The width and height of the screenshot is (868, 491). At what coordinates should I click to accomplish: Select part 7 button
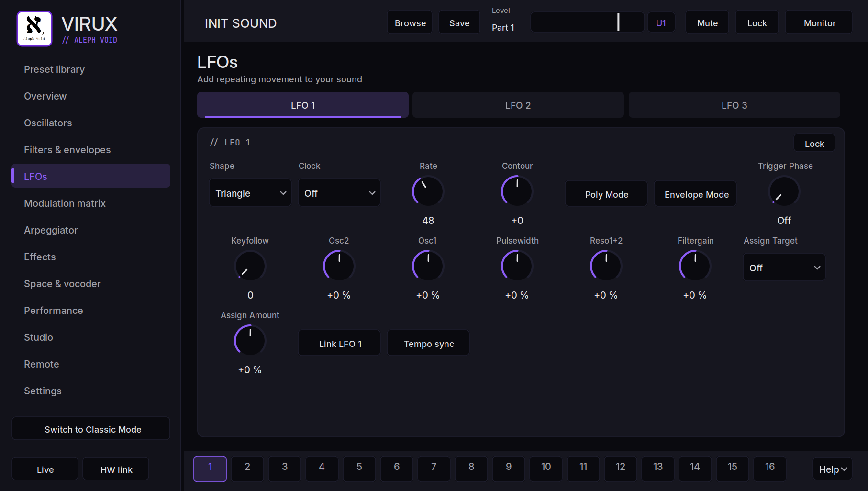tap(434, 469)
